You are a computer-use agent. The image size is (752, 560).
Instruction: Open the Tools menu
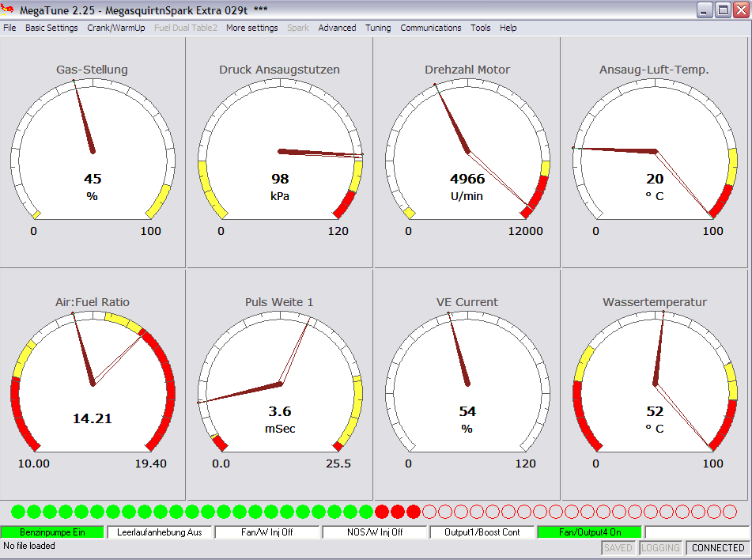480,28
